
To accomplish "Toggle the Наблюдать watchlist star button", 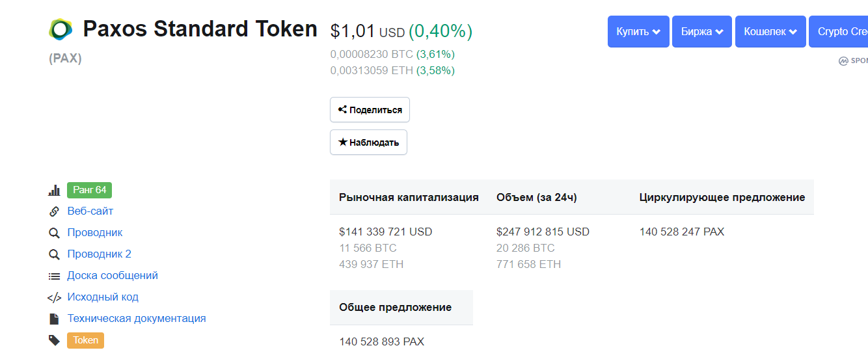I will (368, 142).
